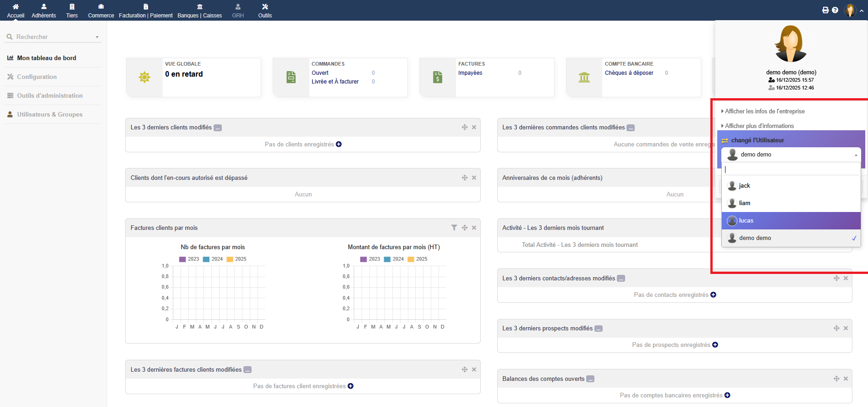The height and width of the screenshot is (407, 868).
Task: Open full list badge beside 'derniers clients modifiés'
Action: click(218, 128)
